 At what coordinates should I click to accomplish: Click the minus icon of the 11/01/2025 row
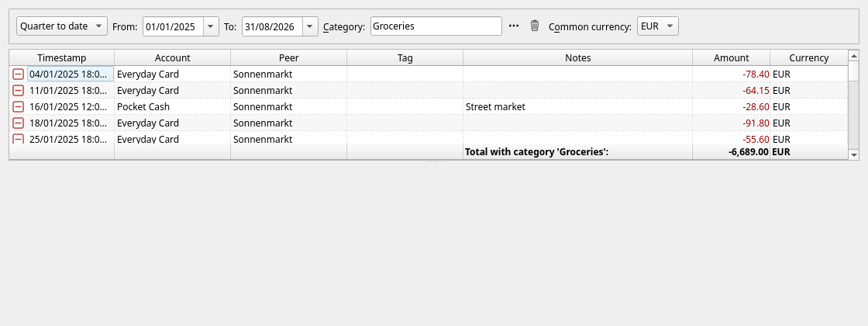point(19,90)
